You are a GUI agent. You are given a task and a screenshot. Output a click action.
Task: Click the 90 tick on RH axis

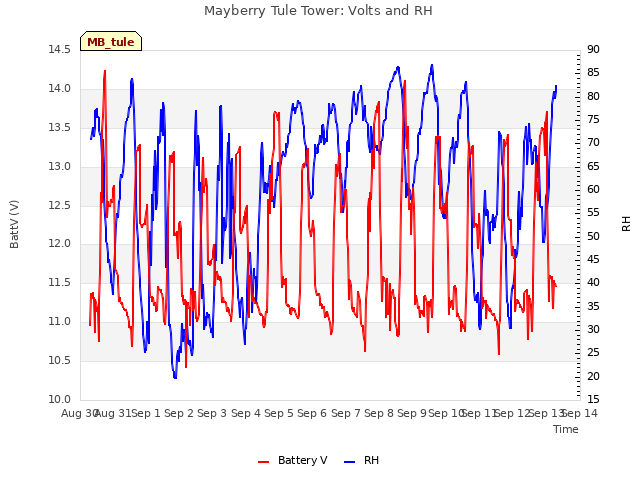coord(593,49)
